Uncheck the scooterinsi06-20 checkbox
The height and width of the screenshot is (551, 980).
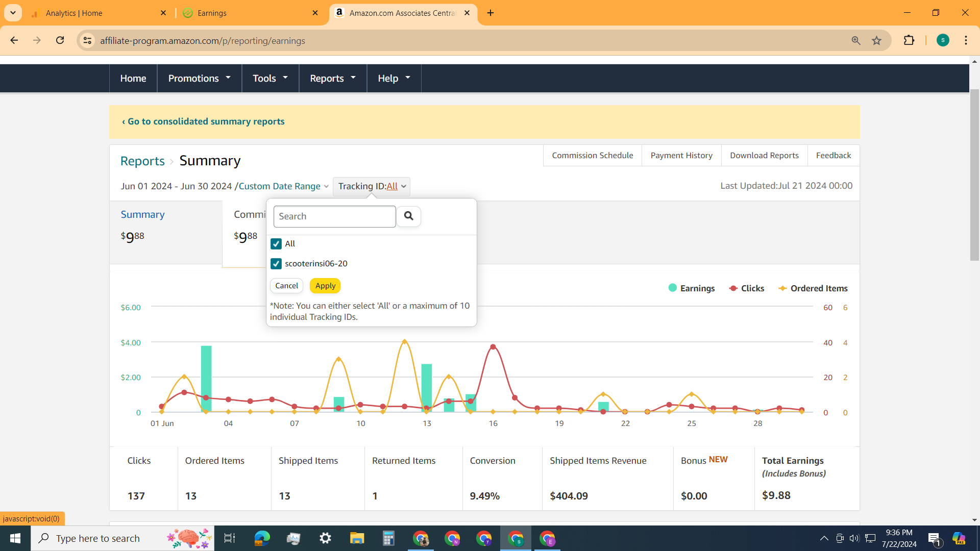276,264
